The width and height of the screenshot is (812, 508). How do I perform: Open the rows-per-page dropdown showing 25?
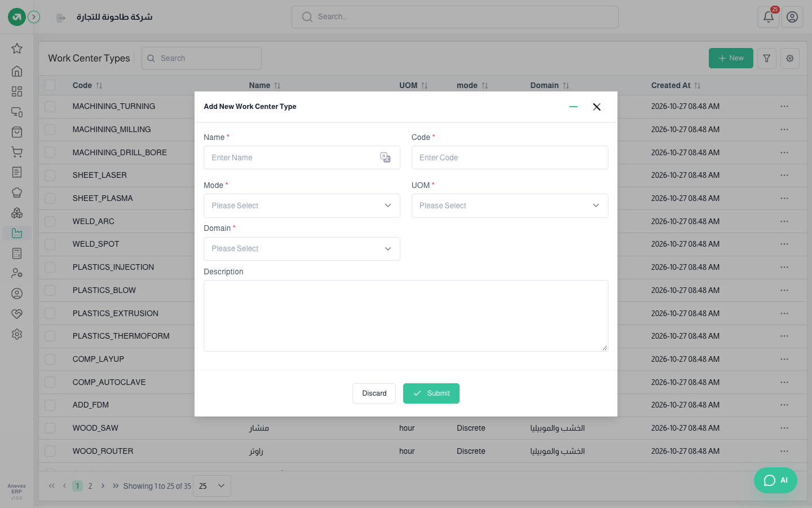pos(212,486)
